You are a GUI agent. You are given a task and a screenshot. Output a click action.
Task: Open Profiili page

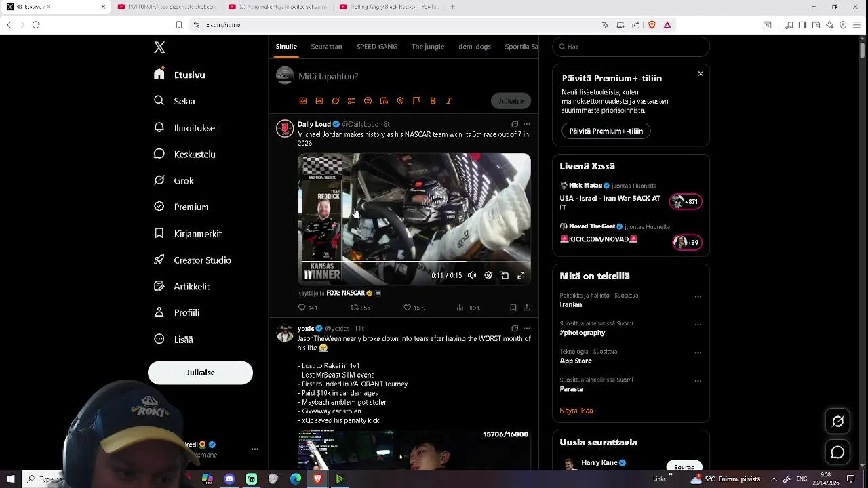coord(177,312)
